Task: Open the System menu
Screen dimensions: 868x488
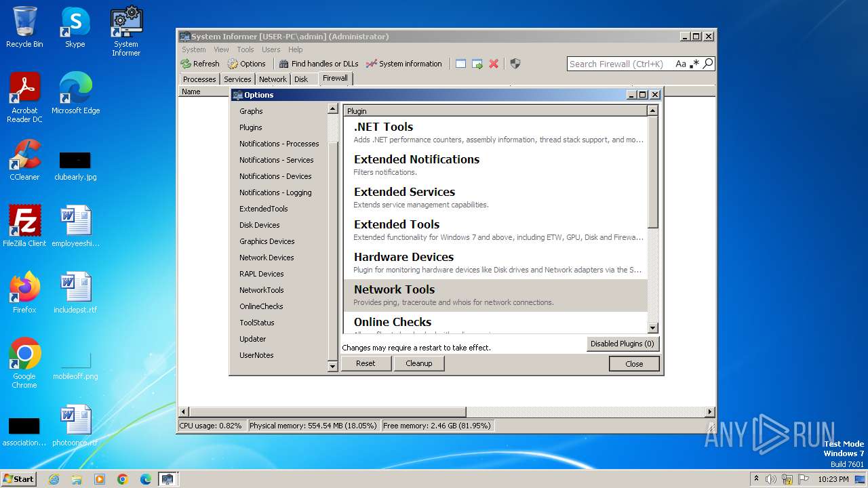Action: 193,49
